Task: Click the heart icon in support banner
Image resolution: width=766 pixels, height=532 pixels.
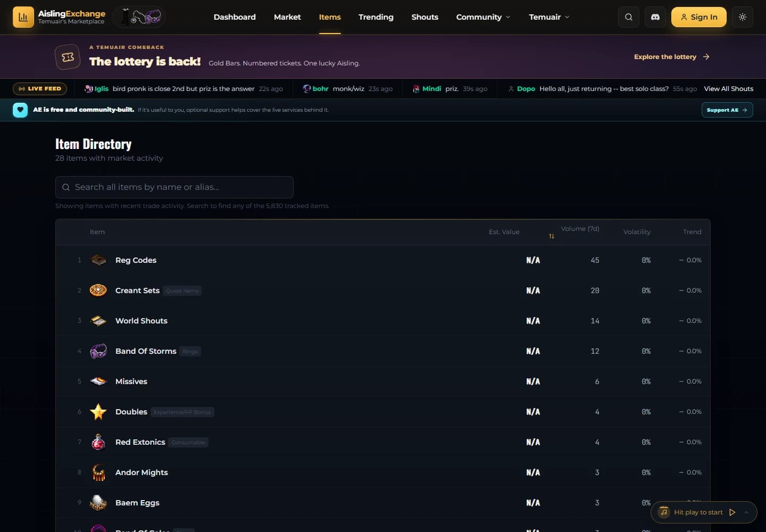Action: (x=20, y=110)
